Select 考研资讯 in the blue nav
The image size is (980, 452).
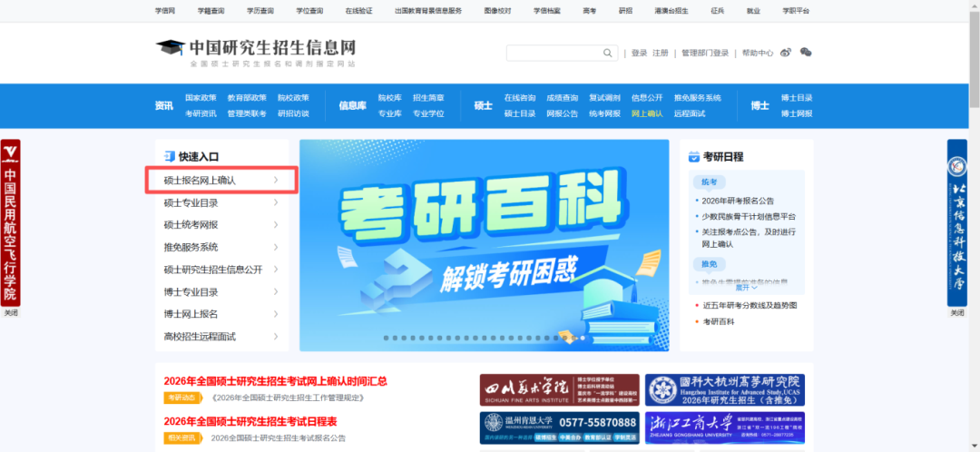201,113
